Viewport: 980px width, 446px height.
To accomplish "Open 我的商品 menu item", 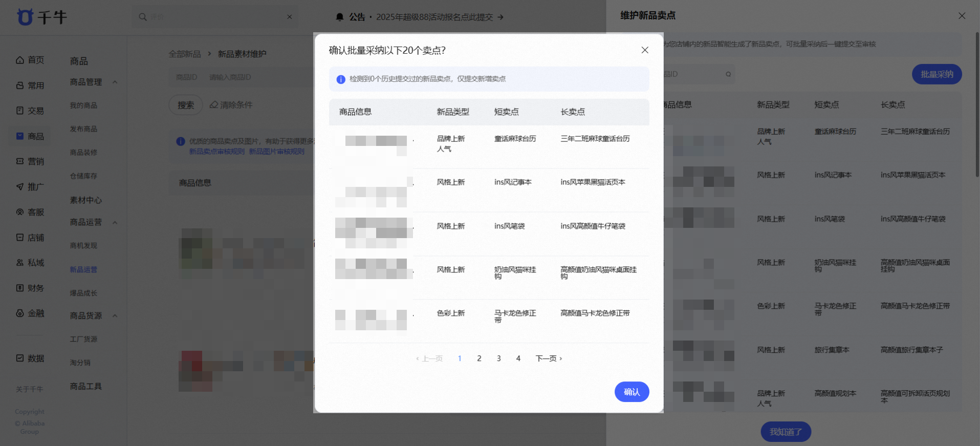I will pos(83,105).
